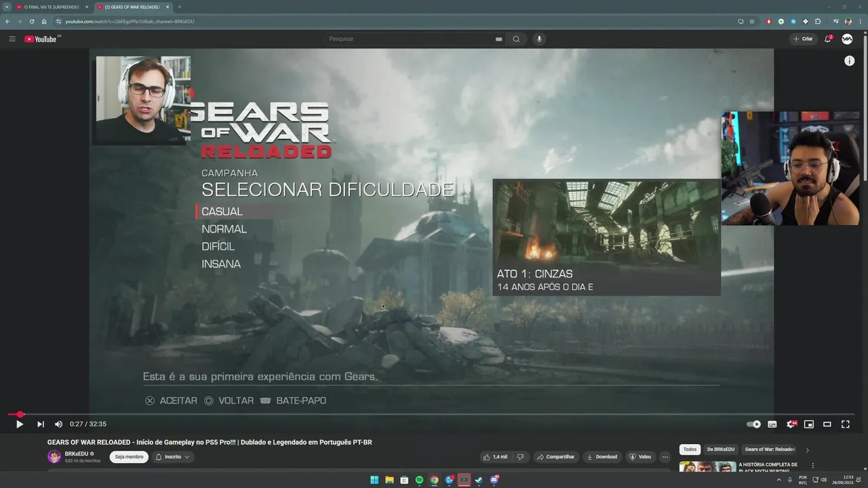Click the Valeu button
This screenshot has width=868, height=488.
pyautogui.click(x=640, y=457)
